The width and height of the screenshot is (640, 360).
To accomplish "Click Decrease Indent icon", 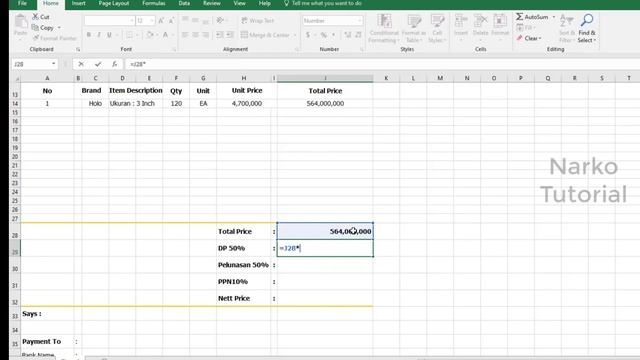I will coord(220,35).
